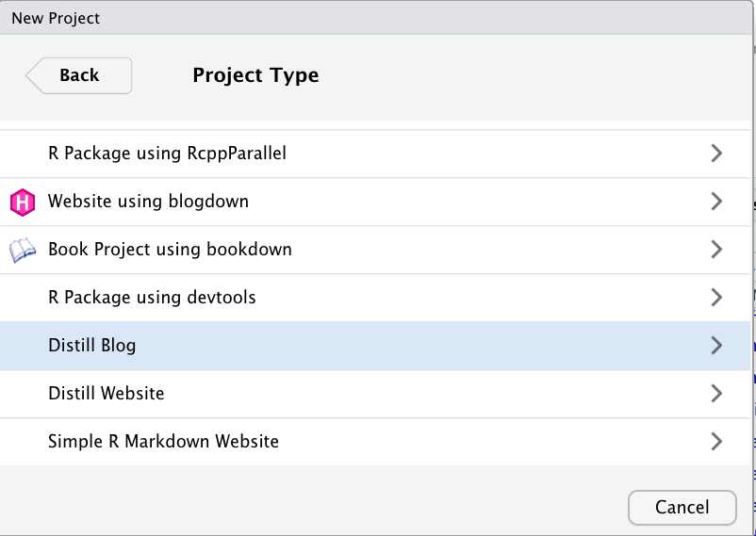Image resolution: width=756 pixels, height=536 pixels.
Task: Open chevron next to Distill Website
Action: (x=716, y=394)
